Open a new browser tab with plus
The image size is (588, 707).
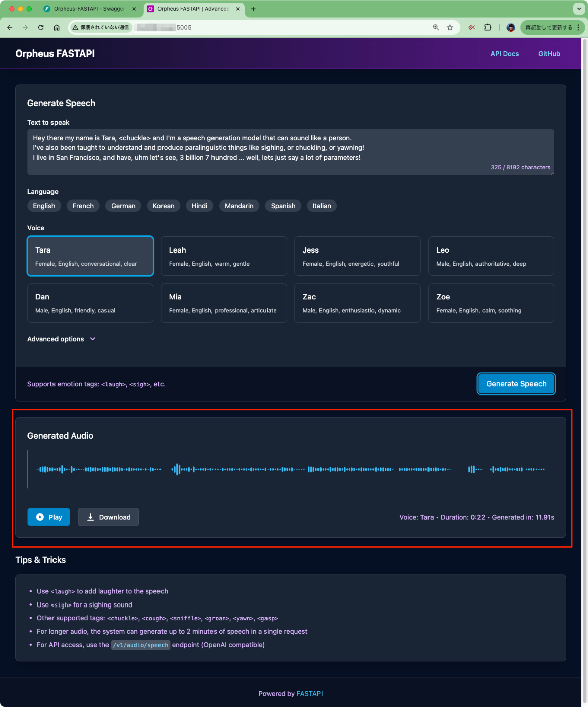[253, 9]
